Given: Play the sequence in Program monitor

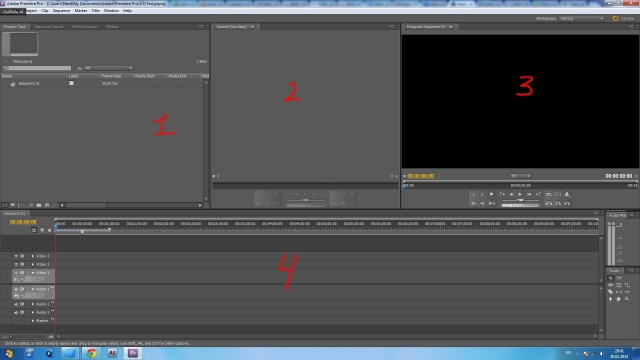Looking at the screenshot, I should (520, 195).
